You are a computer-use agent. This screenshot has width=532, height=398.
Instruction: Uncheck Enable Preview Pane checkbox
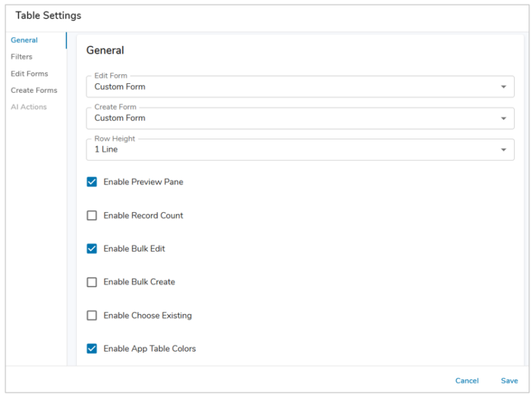(x=91, y=182)
